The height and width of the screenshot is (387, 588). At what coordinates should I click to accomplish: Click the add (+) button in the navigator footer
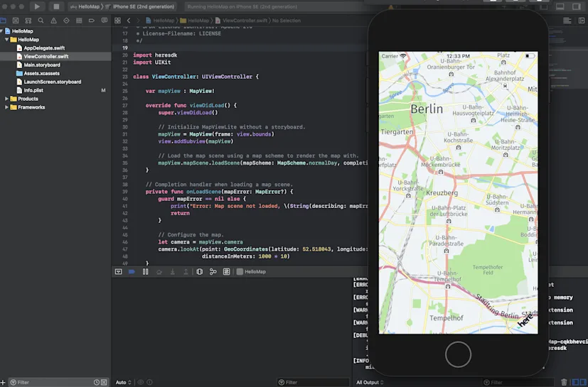tap(3, 382)
